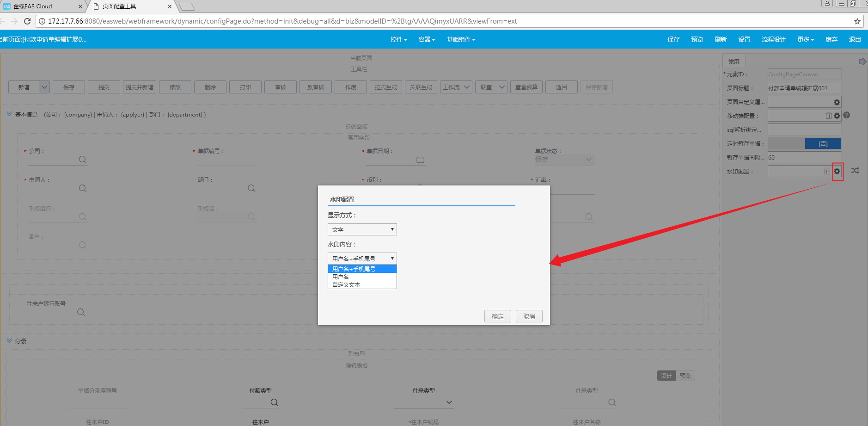868x426 pixels.
Task: Switch the table to 预览 mode toggle
Action: pos(685,376)
